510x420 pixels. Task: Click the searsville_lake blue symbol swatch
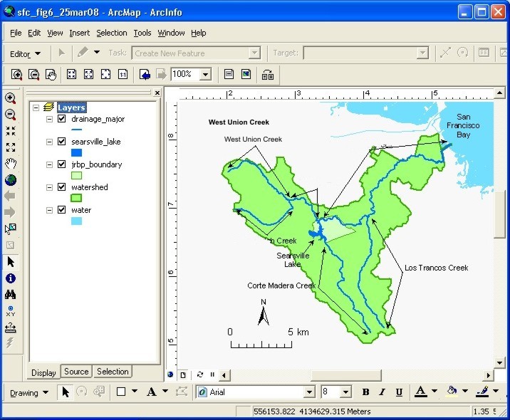76,152
